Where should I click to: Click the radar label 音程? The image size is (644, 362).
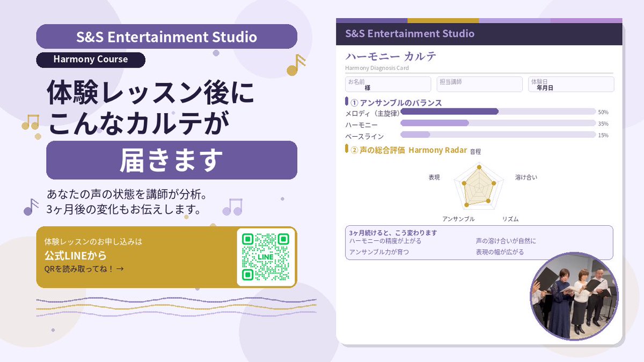tap(475, 152)
